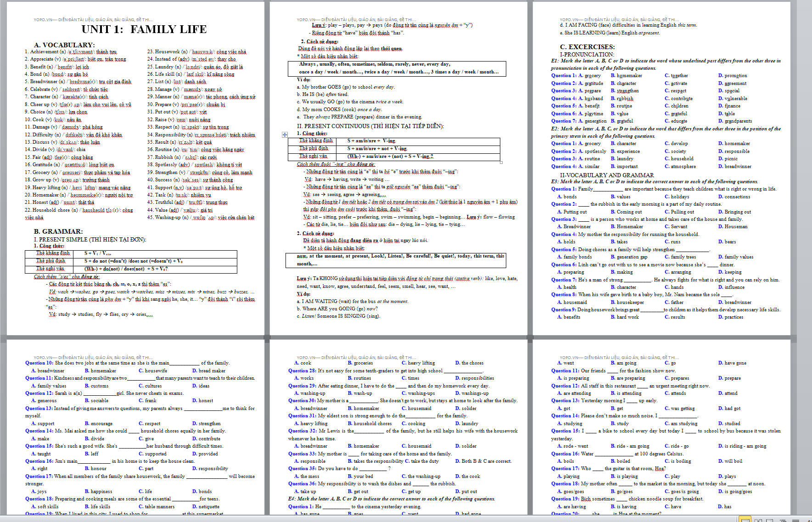Click vocabulary entry "12. Difficulty (n)"

tap(43, 135)
